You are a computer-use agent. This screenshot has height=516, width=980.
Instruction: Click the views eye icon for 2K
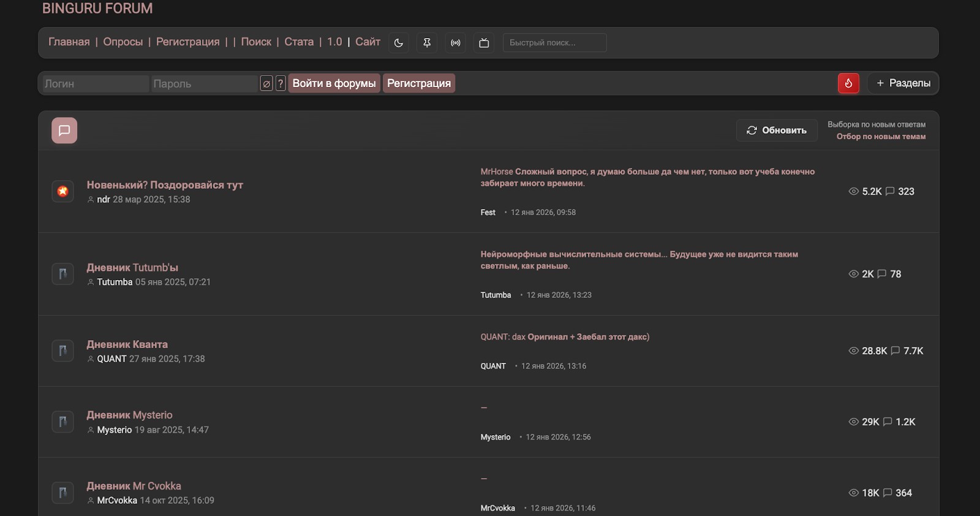854,274
